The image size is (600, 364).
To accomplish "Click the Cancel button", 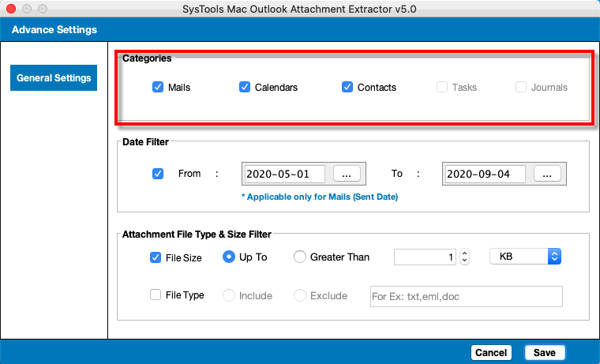I will point(491,352).
